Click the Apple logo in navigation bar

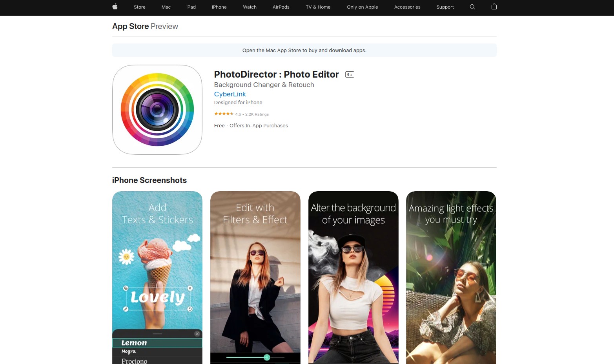tap(115, 7)
